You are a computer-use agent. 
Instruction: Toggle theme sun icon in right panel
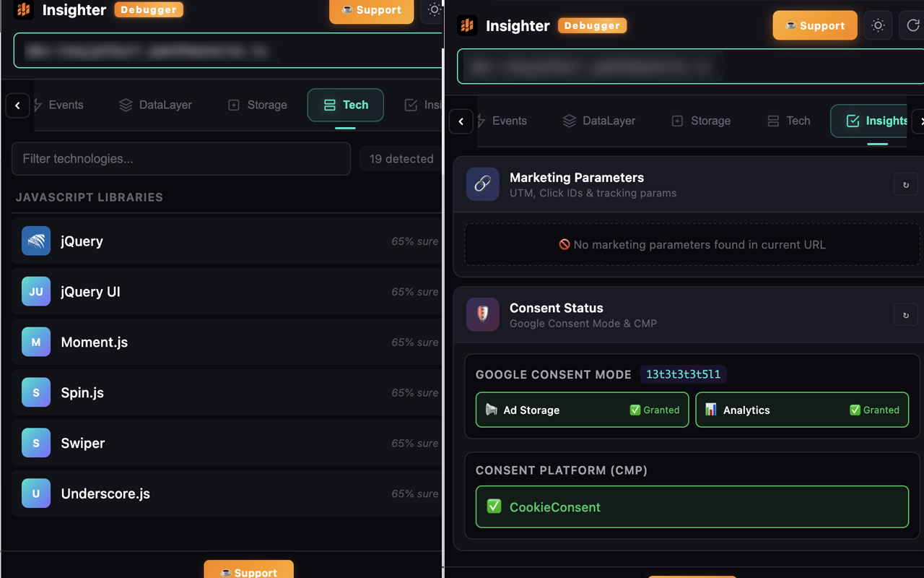tap(879, 25)
